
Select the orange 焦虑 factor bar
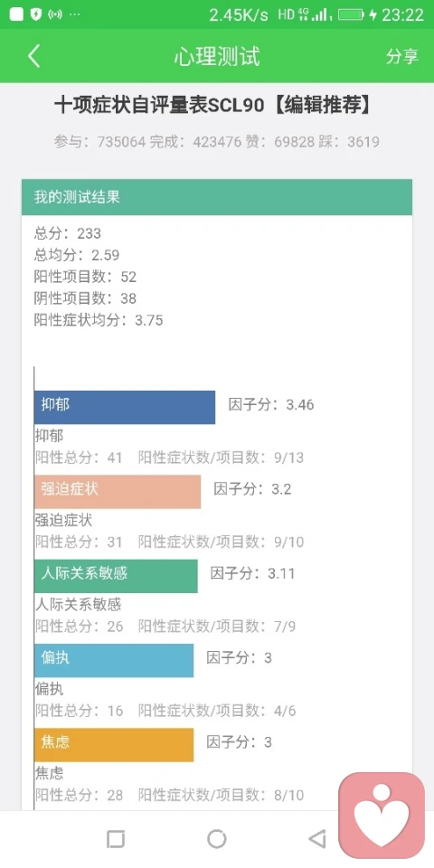(114, 744)
